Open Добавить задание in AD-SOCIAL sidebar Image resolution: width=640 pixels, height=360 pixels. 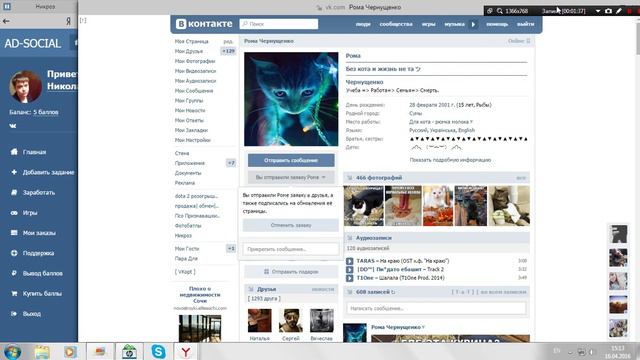[48, 172]
